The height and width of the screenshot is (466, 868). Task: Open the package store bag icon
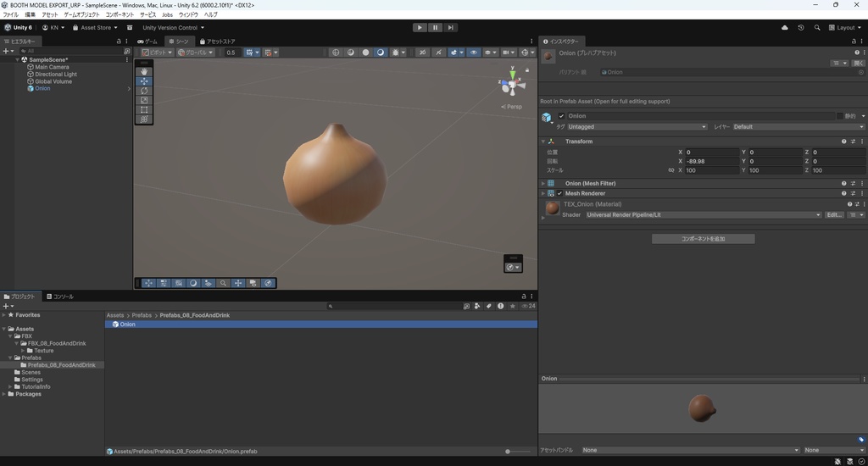point(130,28)
